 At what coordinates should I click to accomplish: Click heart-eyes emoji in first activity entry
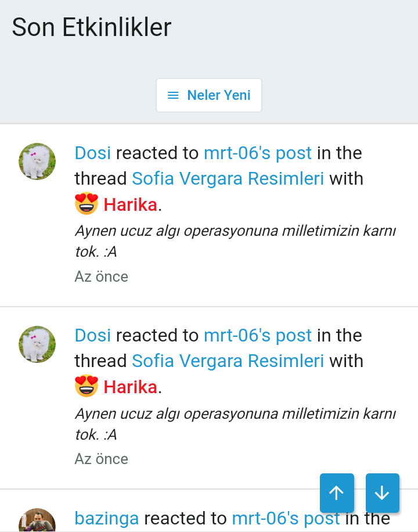(87, 204)
